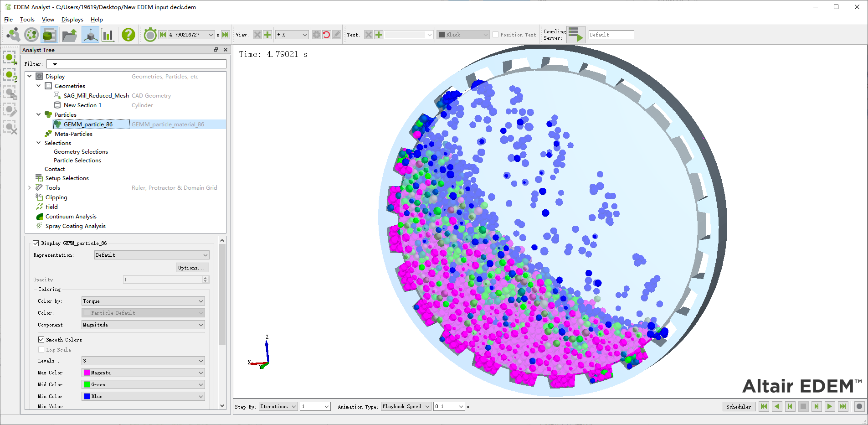868x425 pixels.
Task: Click the add particle selection icon
Action: 10,58
